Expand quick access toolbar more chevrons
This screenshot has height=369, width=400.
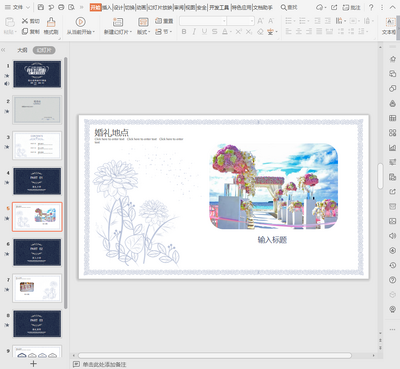click(x=82, y=7)
